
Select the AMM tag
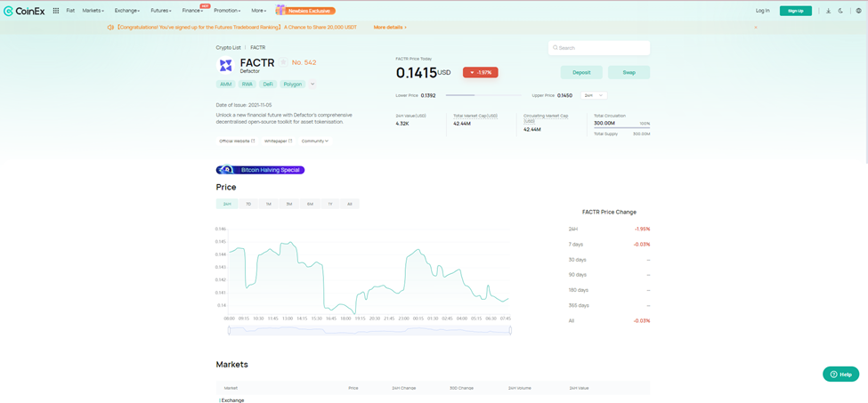[226, 84]
